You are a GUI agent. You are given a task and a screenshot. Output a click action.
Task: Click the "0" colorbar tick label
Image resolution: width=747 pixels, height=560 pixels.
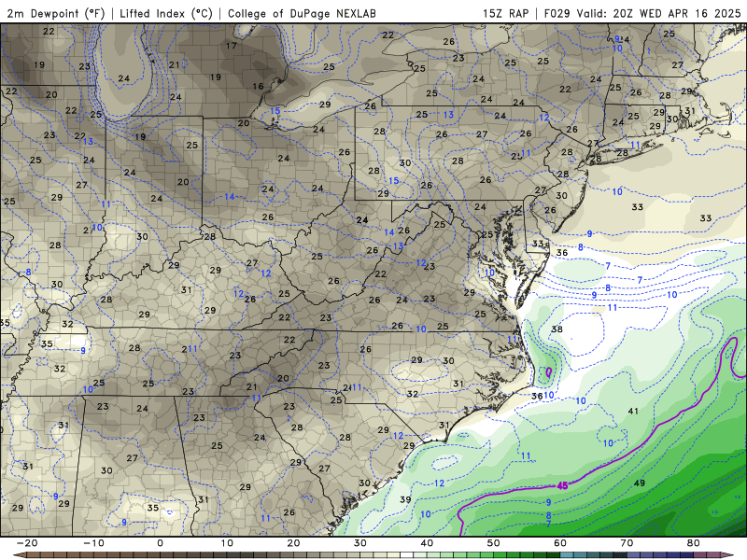coord(160,543)
